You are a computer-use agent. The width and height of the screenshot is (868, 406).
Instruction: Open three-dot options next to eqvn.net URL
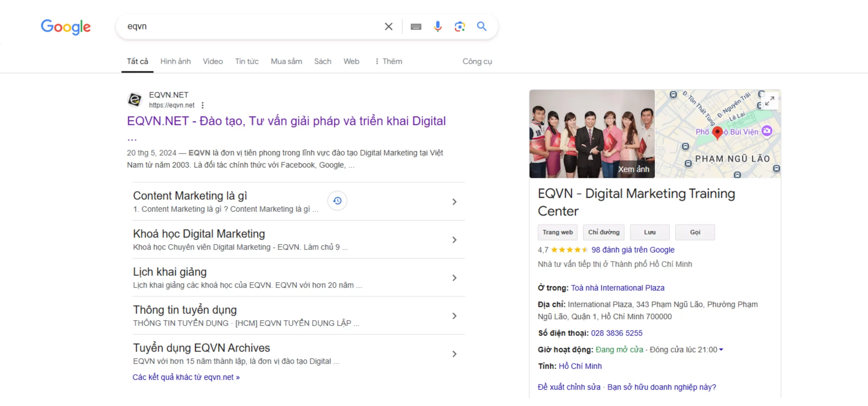202,105
